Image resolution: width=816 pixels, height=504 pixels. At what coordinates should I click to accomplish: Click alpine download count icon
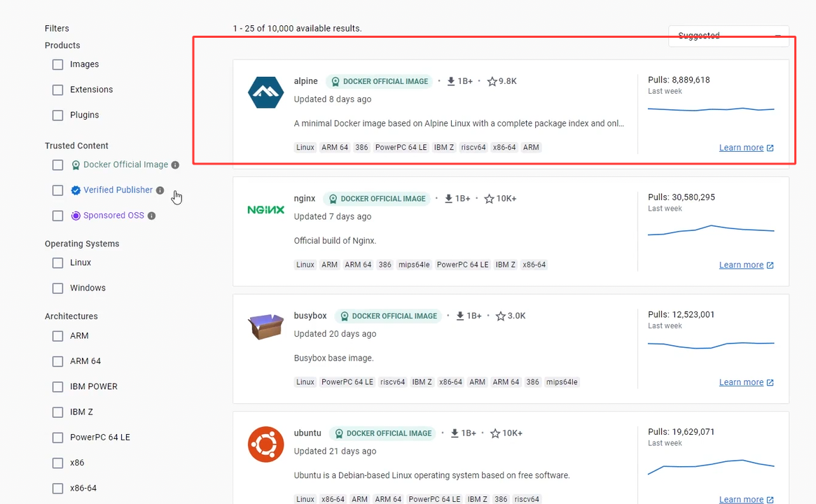tap(450, 81)
